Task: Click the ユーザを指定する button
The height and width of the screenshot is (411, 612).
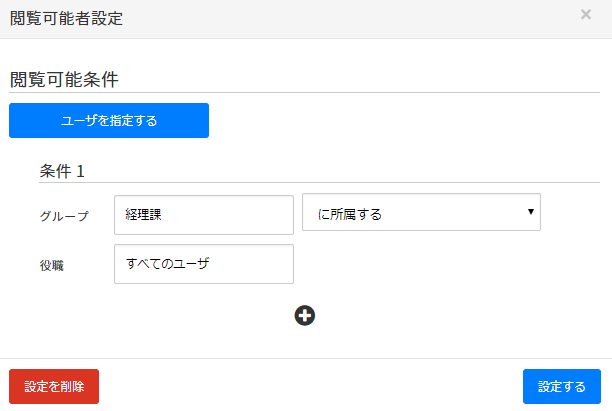Action: tap(109, 121)
